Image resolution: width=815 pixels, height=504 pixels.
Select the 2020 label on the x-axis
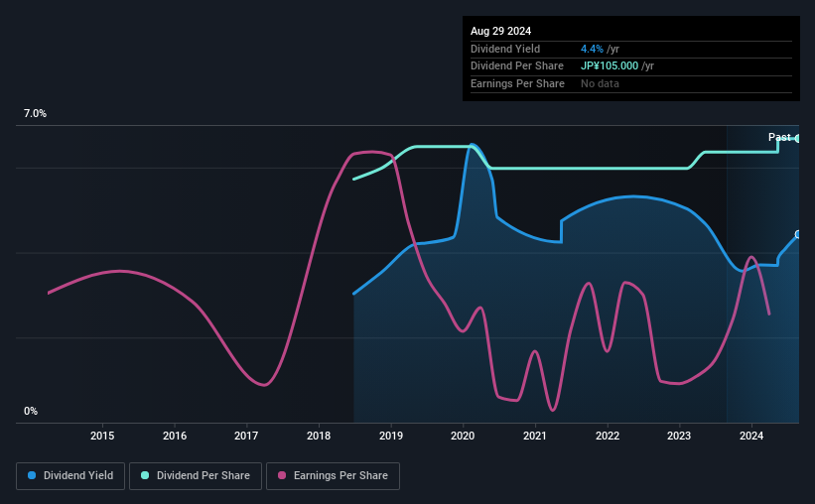[463, 436]
